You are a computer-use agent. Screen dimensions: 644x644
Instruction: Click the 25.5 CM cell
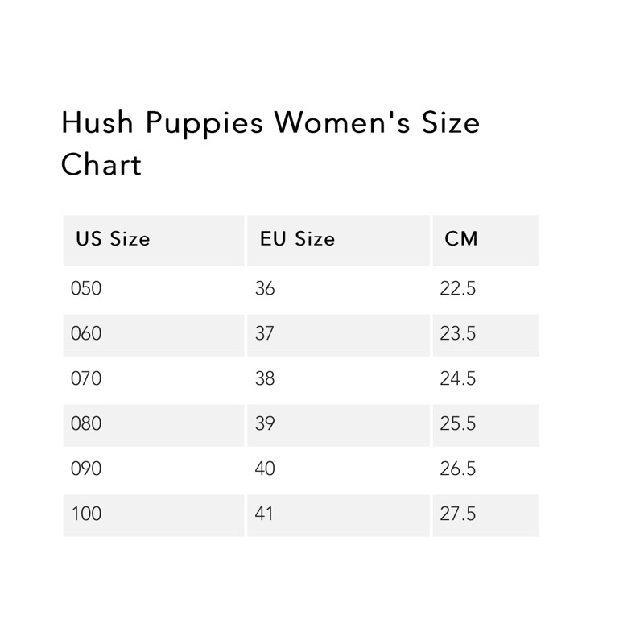tap(458, 423)
